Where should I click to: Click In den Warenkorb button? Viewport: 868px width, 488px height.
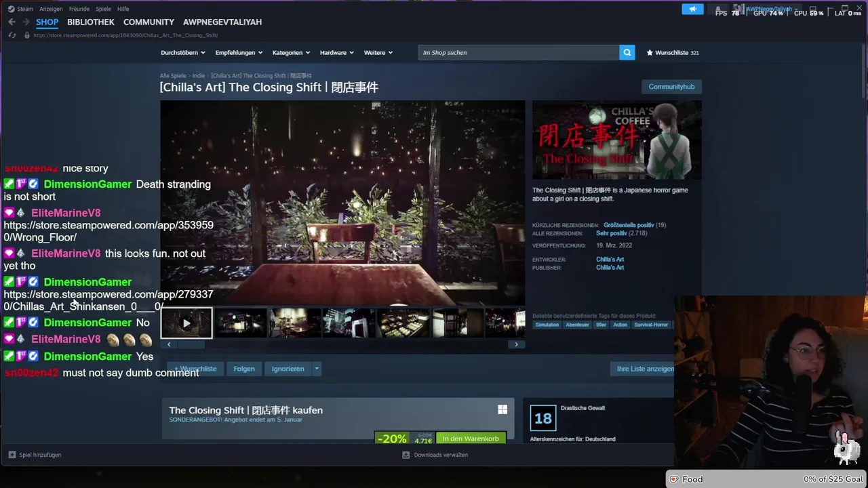click(471, 439)
